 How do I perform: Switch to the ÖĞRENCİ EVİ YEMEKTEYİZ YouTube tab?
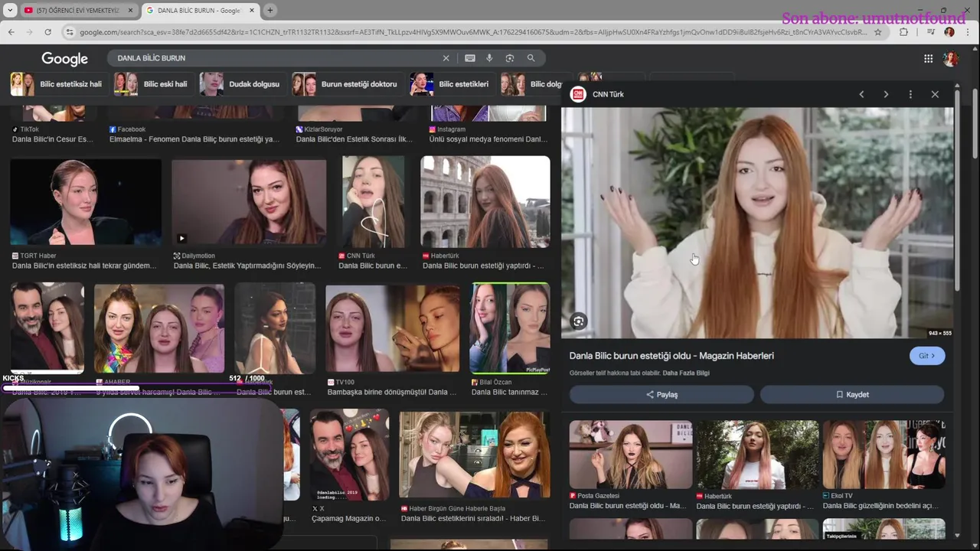pyautogui.click(x=77, y=10)
